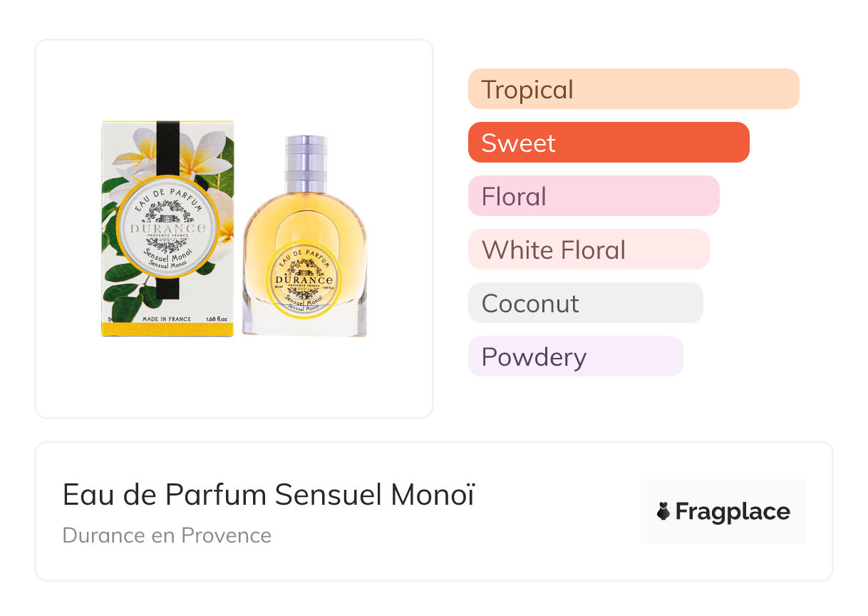
Task: Choose the White Floral accord bar
Action: pyautogui.click(x=588, y=250)
